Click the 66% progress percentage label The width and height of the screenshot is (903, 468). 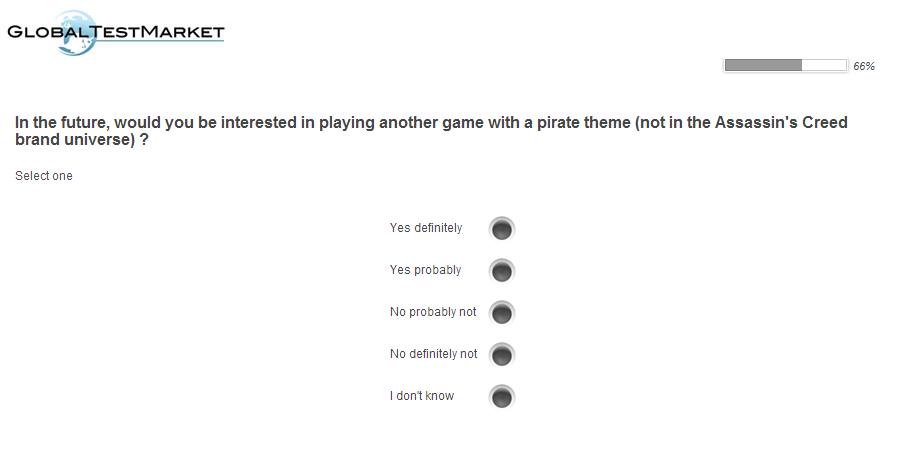point(864,66)
